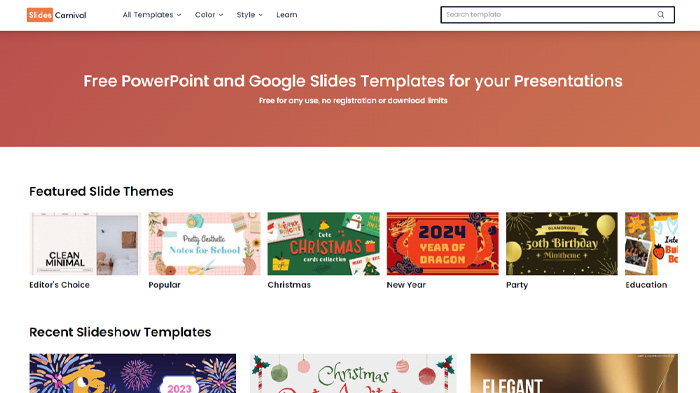Screen dimensions: 700x393
Task: Select the Notes for School thumbnail
Action: (204, 243)
